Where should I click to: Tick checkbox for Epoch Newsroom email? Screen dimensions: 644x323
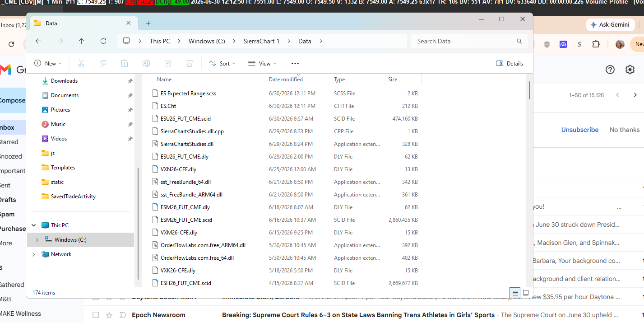(x=95, y=315)
